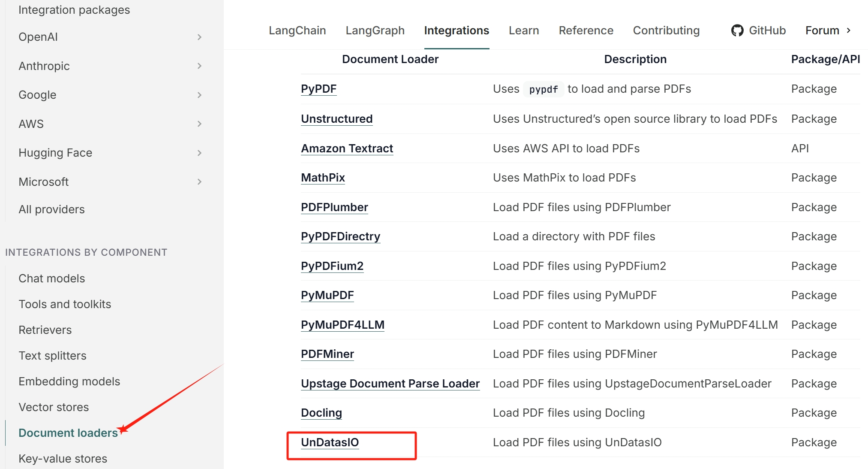The height and width of the screenshot is (469, 868).
Task: Select Chat models sidebar item
Action: click(51, 278)
